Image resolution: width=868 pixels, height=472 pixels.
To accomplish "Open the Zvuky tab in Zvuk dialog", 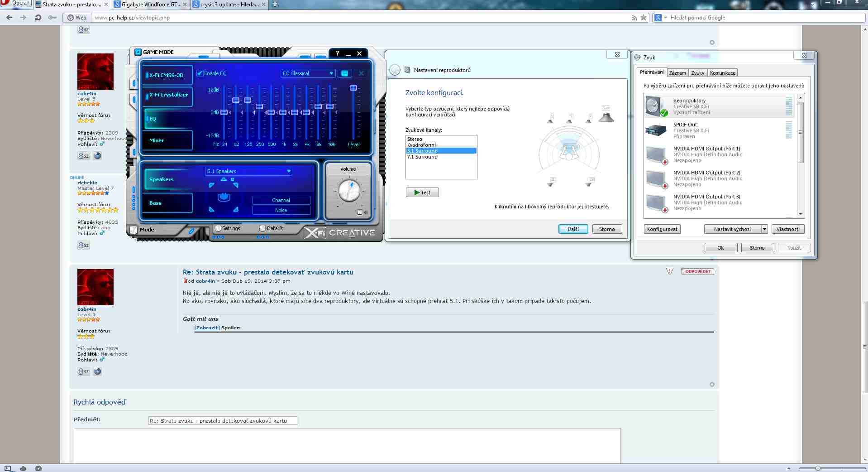I will [697, 73].
